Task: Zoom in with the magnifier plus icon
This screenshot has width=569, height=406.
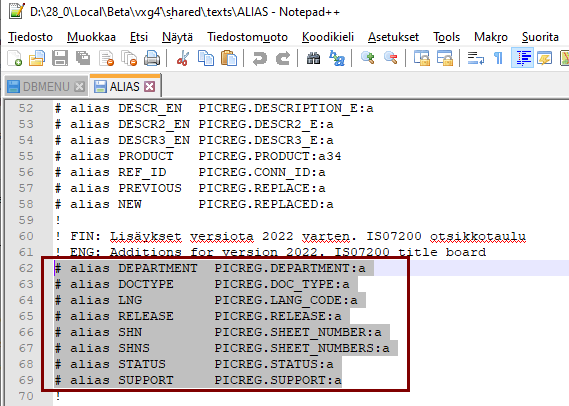Action: 368,58
